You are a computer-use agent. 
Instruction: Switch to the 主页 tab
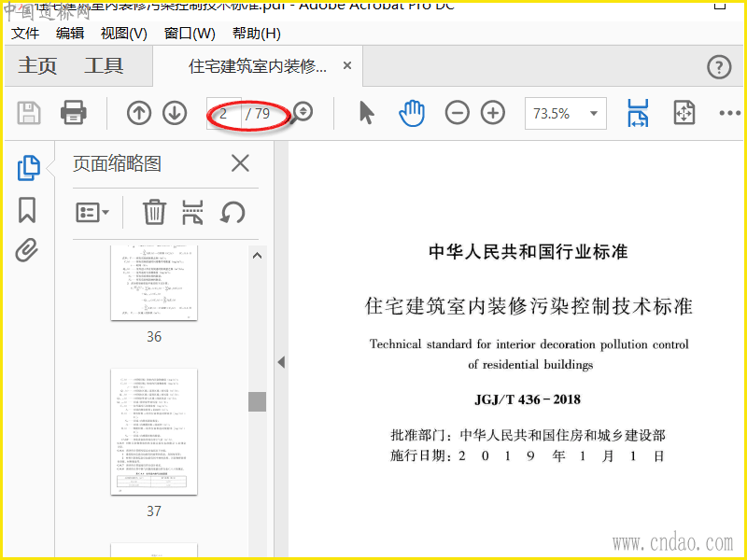(x=37, y=65)
